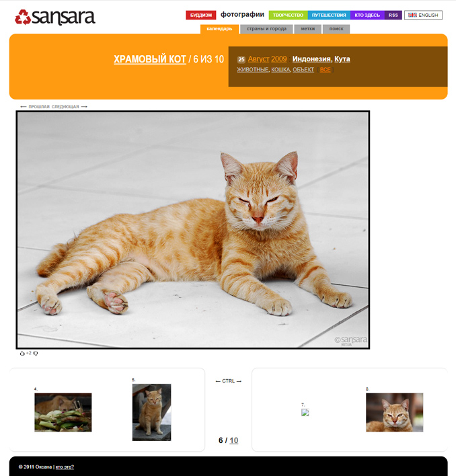Click the left arrow next to ПРОШЛАЯ
The height and width of the screenshot is (476, 456).
24,106
